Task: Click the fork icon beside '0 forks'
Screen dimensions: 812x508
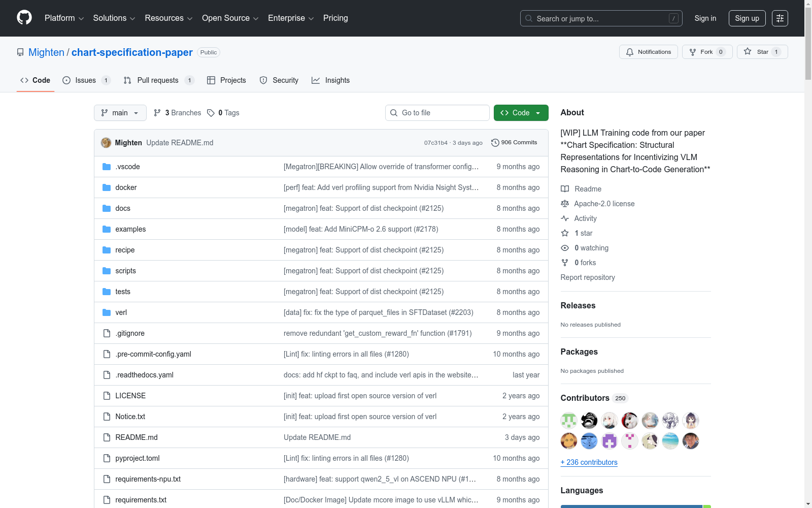Action: [565, 263]
